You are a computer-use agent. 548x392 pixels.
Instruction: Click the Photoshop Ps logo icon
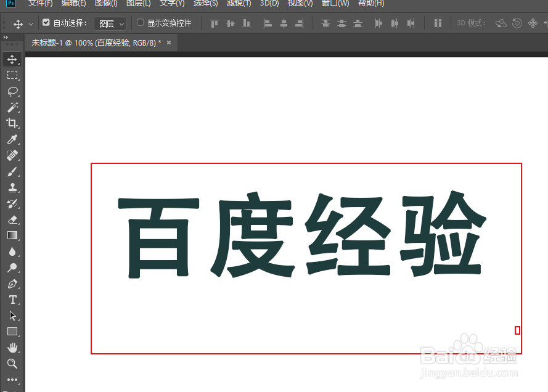coord(11,3)
